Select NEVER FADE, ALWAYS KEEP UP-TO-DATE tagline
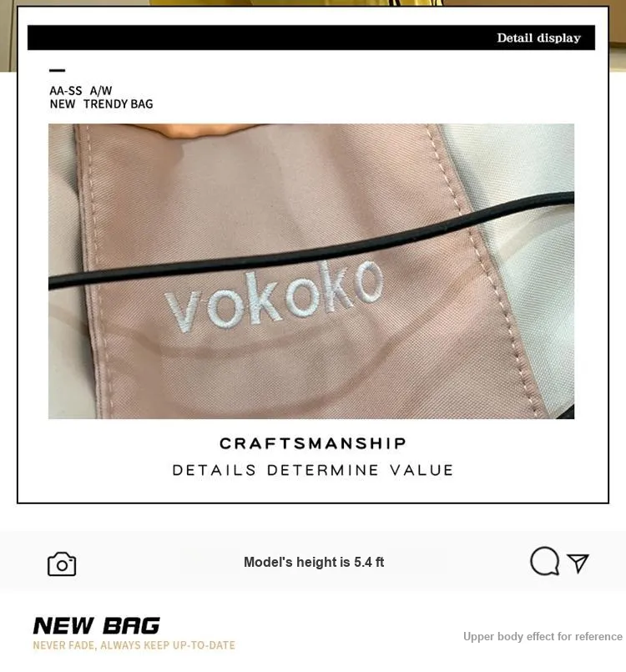This screenshot has width=626, height=672. point(134,645)
